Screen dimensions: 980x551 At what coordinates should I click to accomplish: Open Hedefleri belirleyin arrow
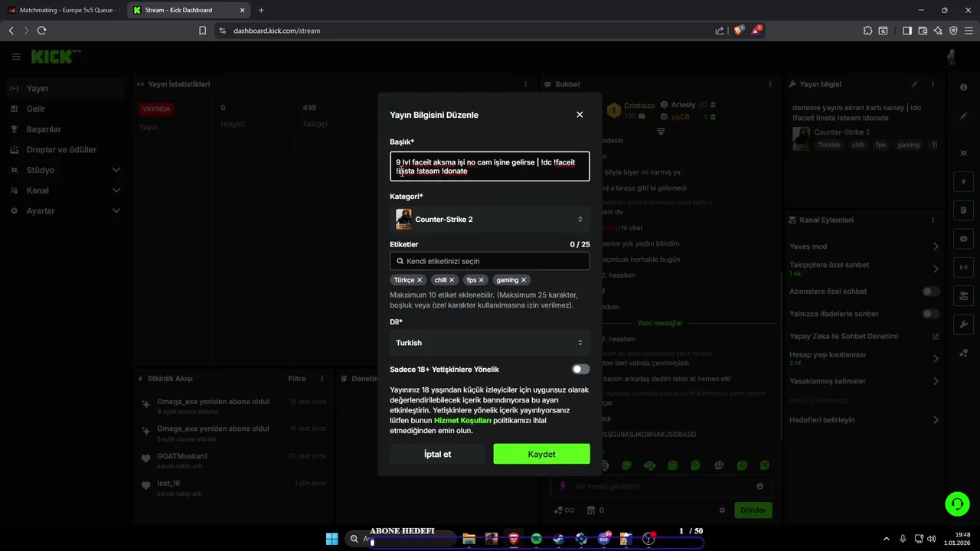tap(936, 420)
